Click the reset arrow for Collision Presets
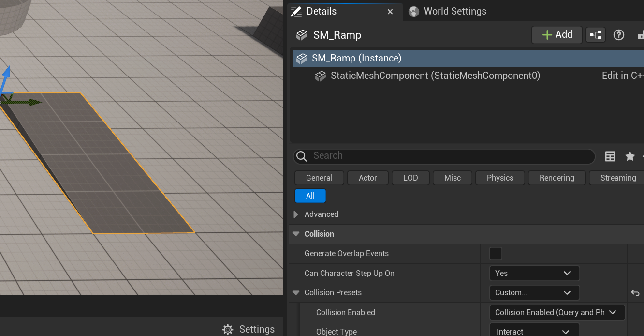The width and height of the screenshot is (644, 336). (x=635, y=293)
